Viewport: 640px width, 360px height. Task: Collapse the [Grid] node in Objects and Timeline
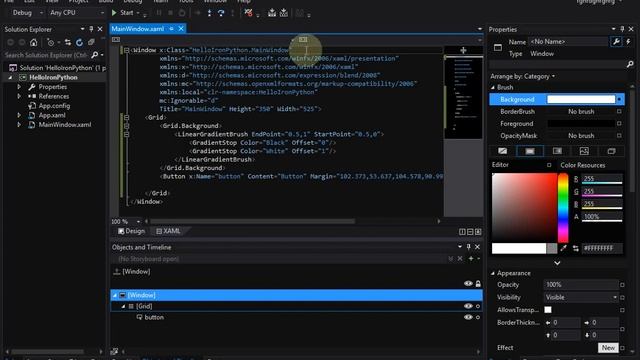(x=123, y=306)
